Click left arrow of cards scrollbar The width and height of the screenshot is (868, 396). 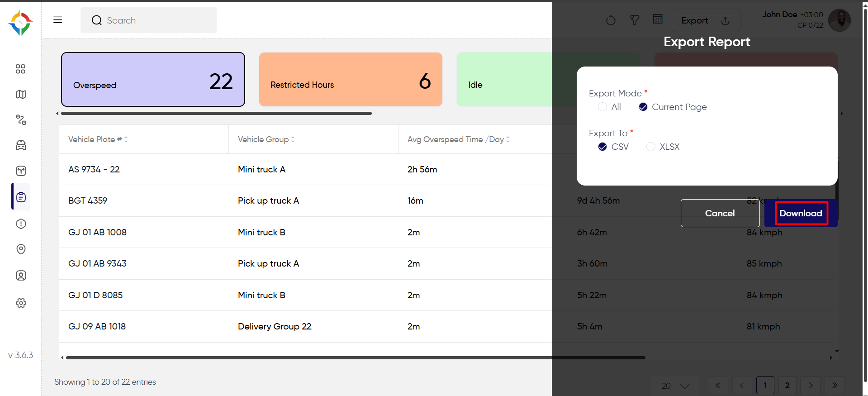click(x=57, y=113)
